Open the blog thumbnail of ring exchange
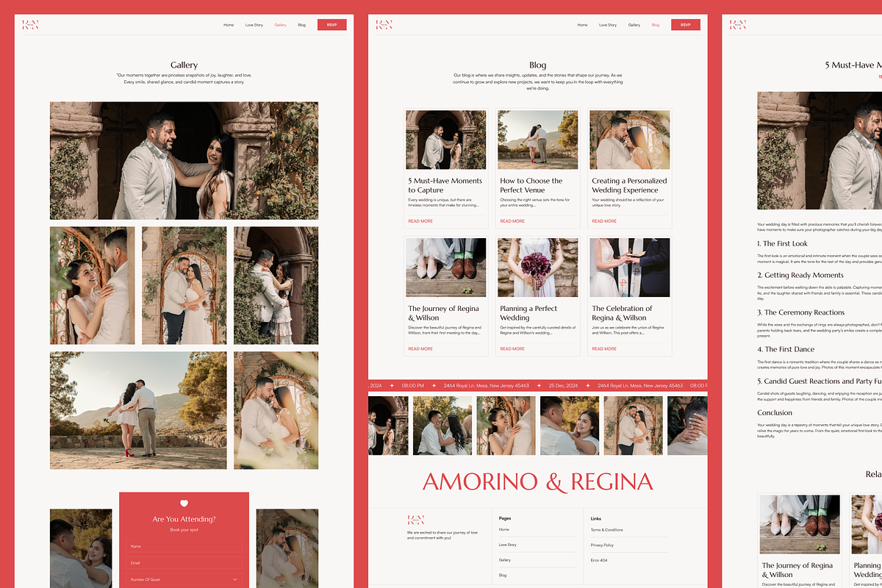The width and height of the screenshot is (882, 588). (630, 268)
